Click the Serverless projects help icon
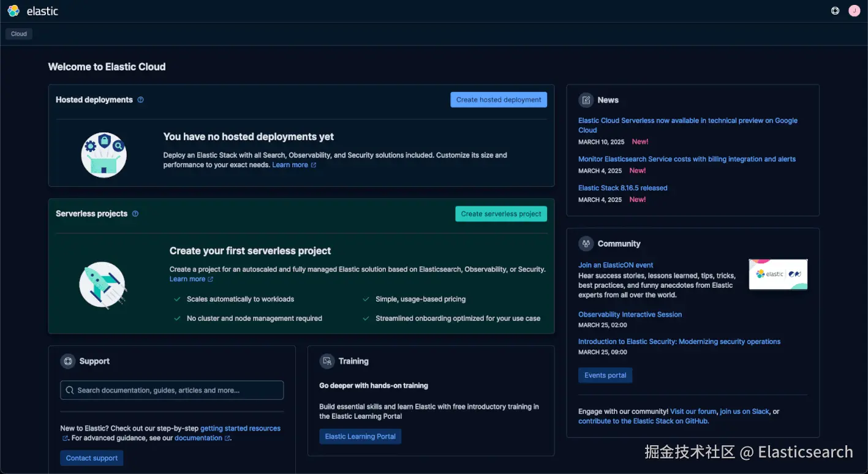868x474 pixels. [x=135, y=214]
